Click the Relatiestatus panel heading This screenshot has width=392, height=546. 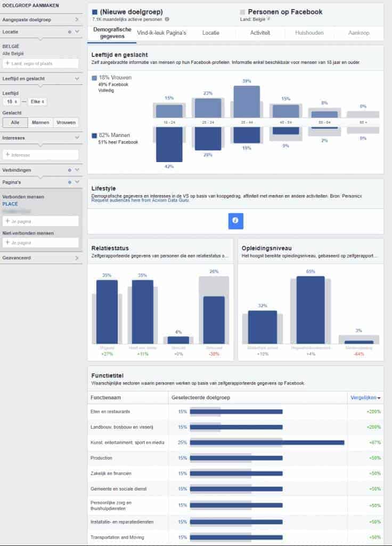[110, 248]
